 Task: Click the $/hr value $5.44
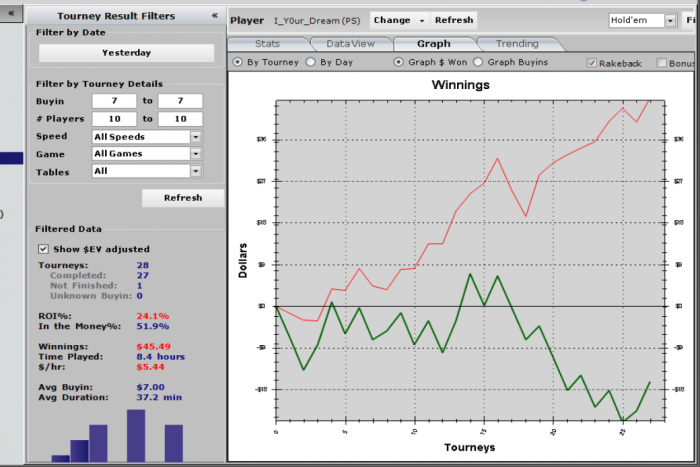[x=150, y=367]
